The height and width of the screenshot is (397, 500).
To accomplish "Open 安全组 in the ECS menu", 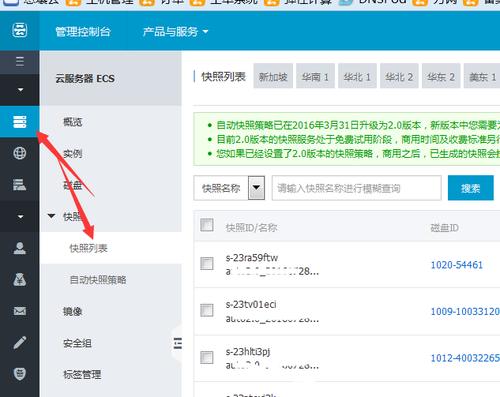I will point(77,343).
